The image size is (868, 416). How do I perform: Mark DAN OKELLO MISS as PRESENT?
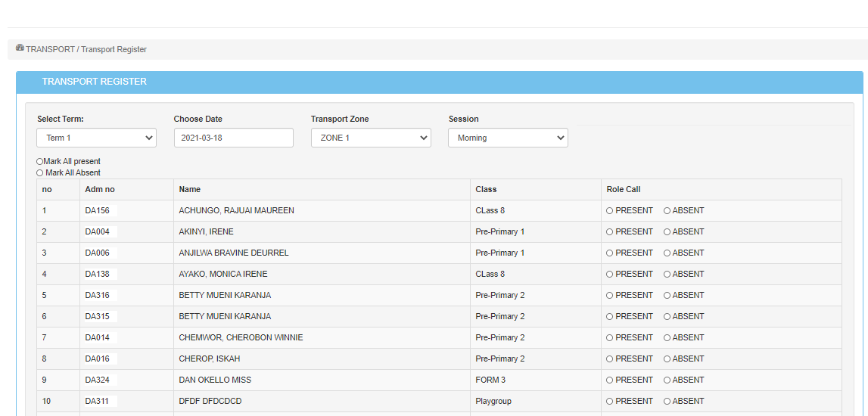(610, 380)
